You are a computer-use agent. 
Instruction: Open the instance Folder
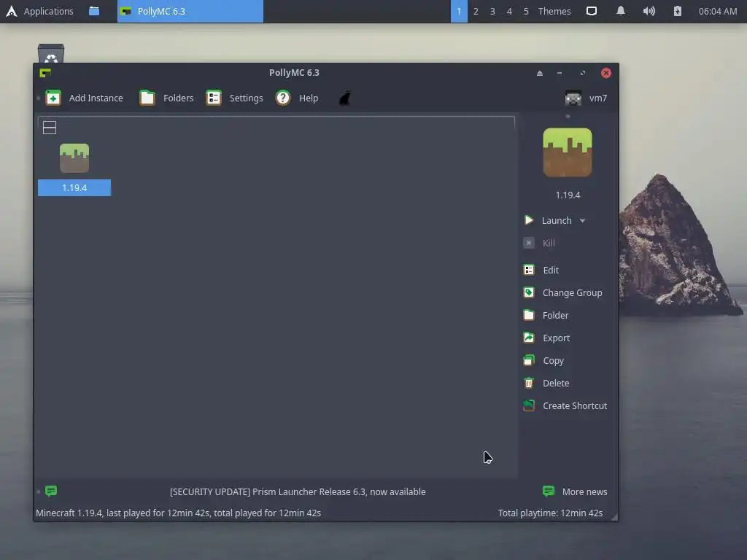pos(546,315)
